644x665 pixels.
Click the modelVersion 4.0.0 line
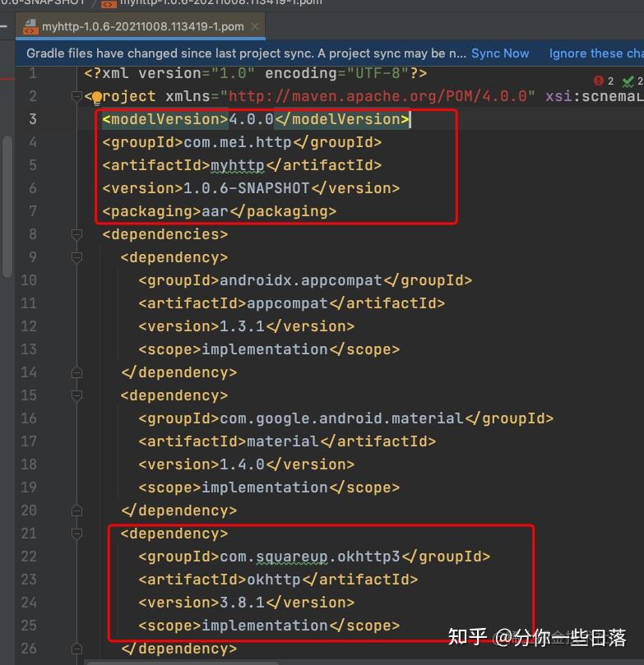[256, 119]
